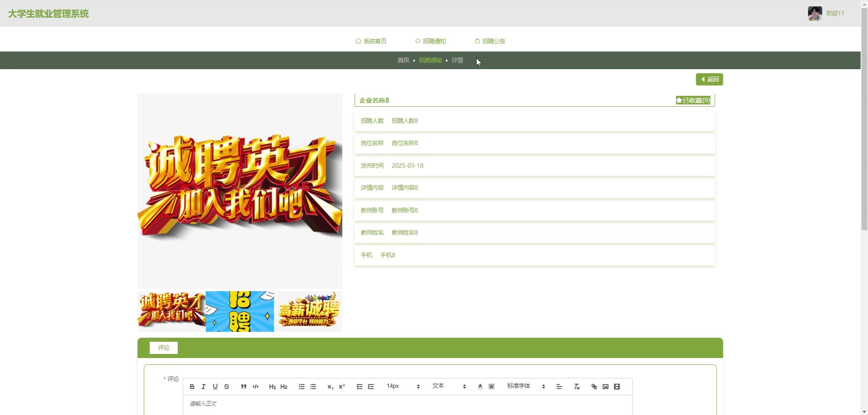Apply subscript formatting

[330, 387]
